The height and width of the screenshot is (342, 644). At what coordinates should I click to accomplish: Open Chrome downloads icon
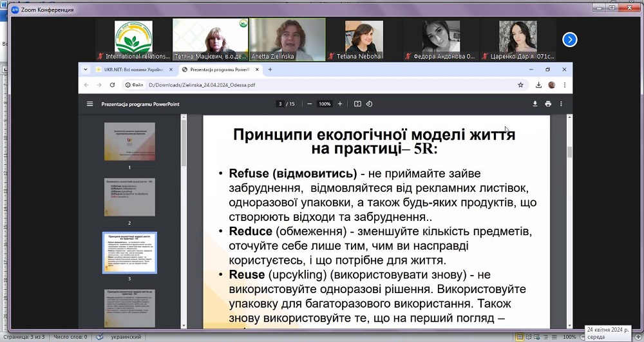click(x=538, y=84)
